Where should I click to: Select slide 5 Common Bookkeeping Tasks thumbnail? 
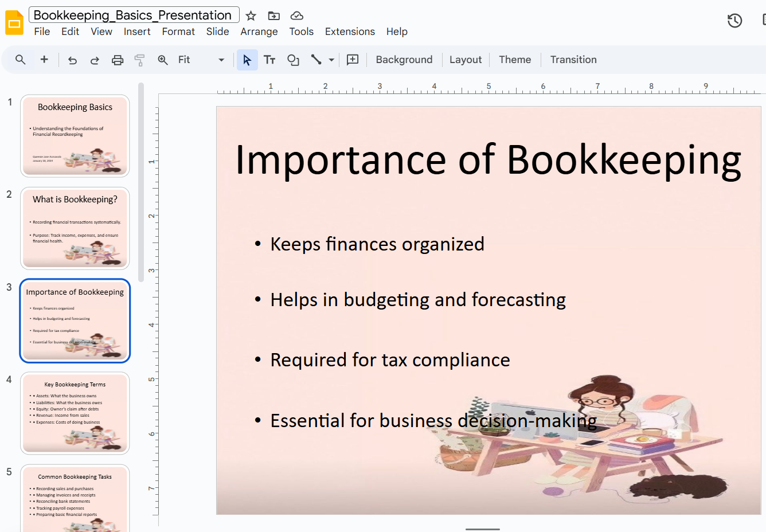pyautogui.click(x=75, y=498)
